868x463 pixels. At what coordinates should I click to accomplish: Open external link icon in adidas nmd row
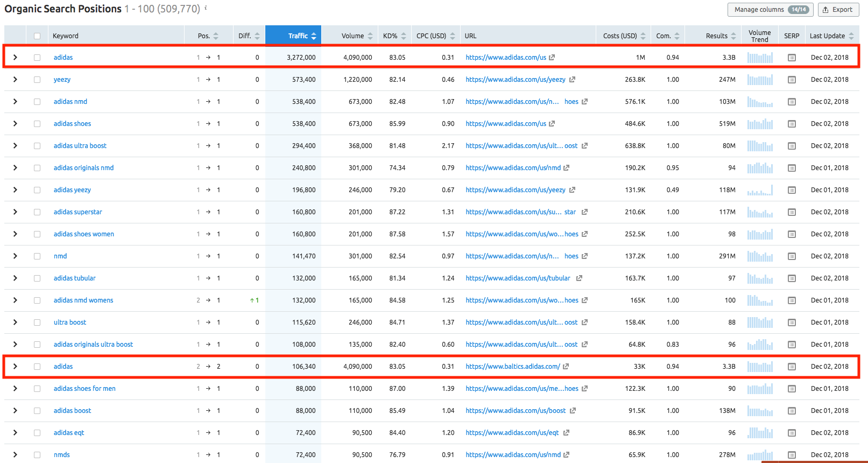pos(584,101)
